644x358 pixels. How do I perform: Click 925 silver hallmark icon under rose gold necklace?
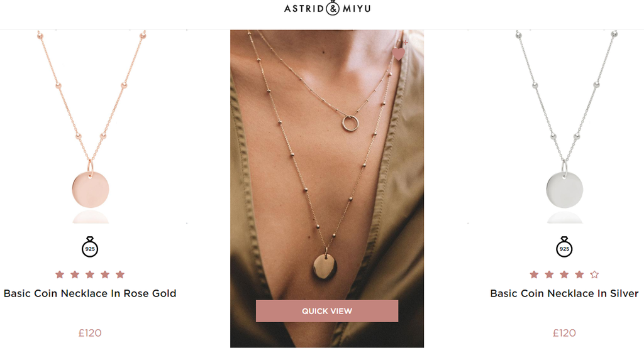point(90,247)
